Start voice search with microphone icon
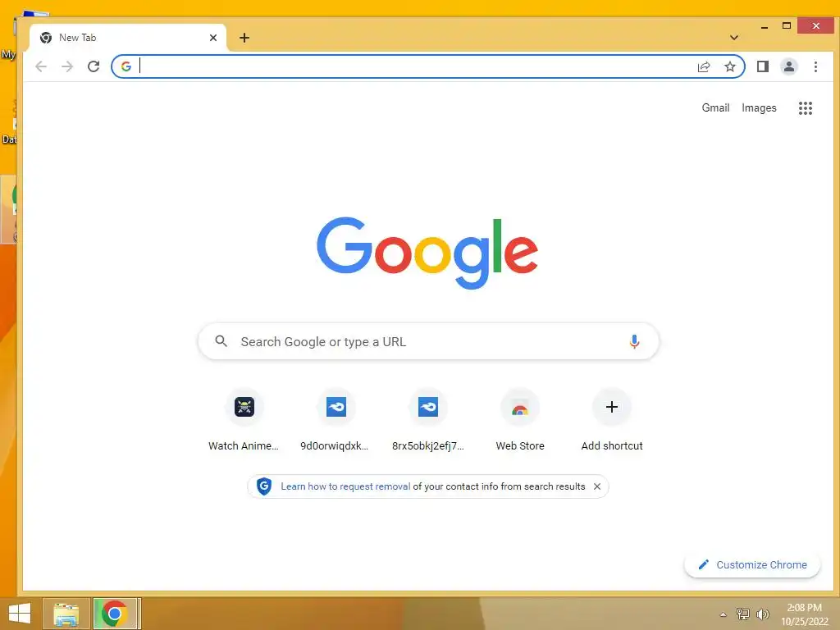 634,341
